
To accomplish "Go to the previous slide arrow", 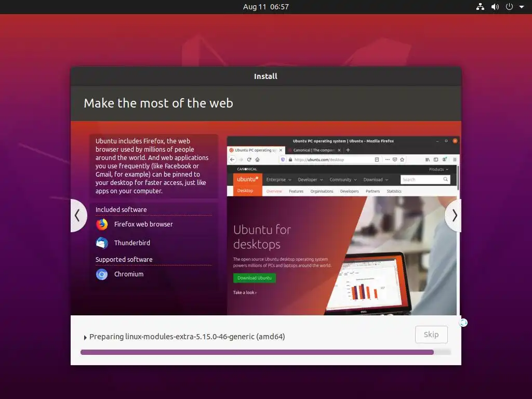I will point(78,216).
